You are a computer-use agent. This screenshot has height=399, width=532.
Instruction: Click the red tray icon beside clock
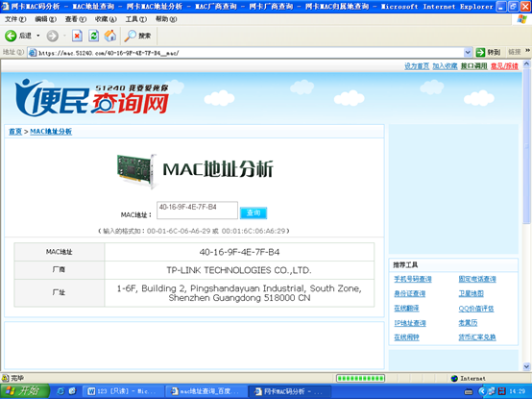(502, 391)
